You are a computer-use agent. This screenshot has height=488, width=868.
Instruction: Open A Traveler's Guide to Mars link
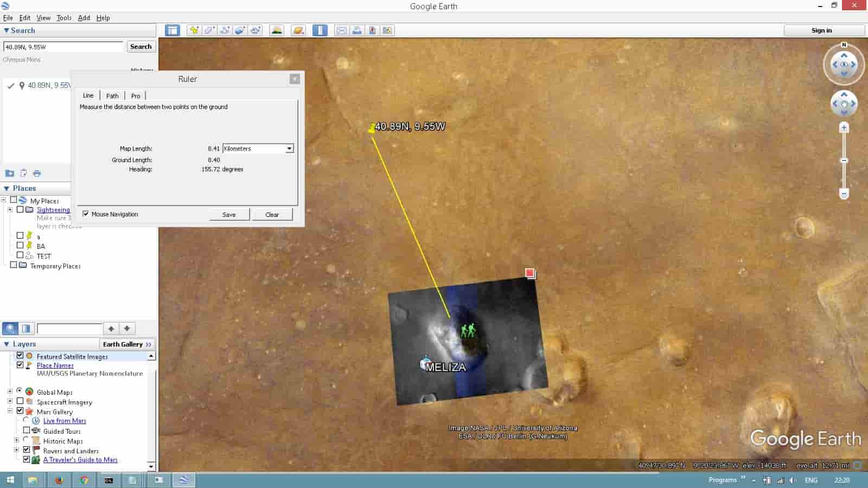tap(80, 460)
